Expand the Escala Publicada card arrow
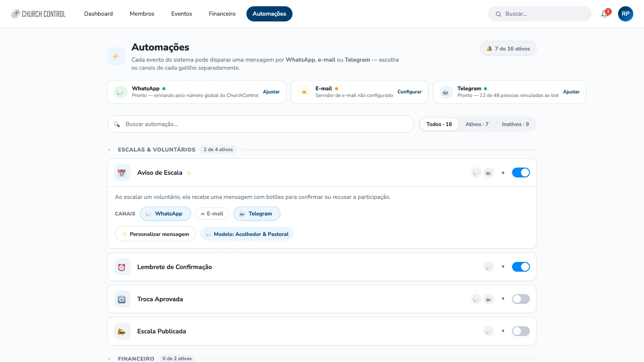This screenshot has width=644, height=362. [x=503, y=331]
